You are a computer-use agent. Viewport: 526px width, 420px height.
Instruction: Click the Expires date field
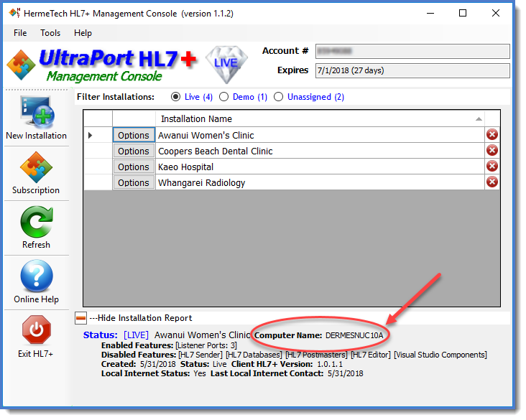click(x=412, y=71)
